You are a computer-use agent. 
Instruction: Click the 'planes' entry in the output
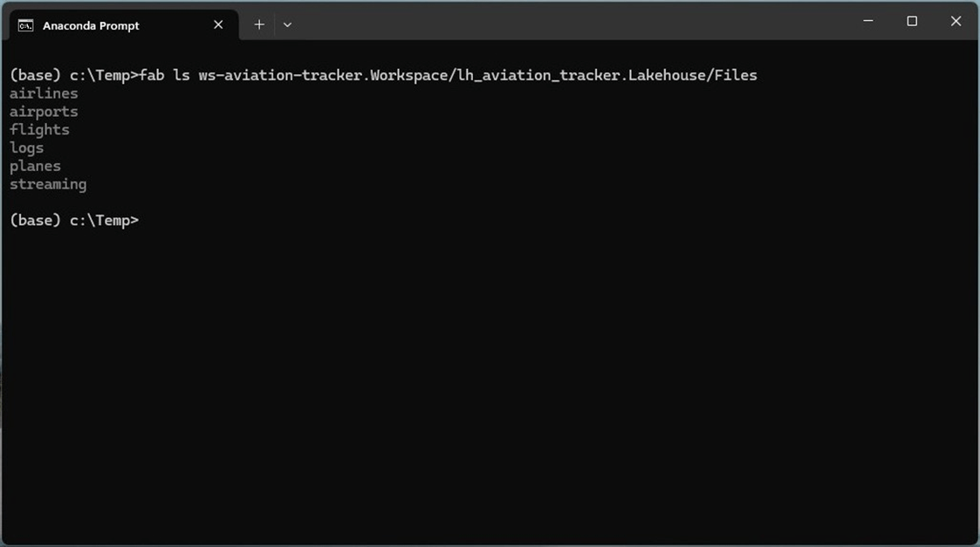coord(35,166)
